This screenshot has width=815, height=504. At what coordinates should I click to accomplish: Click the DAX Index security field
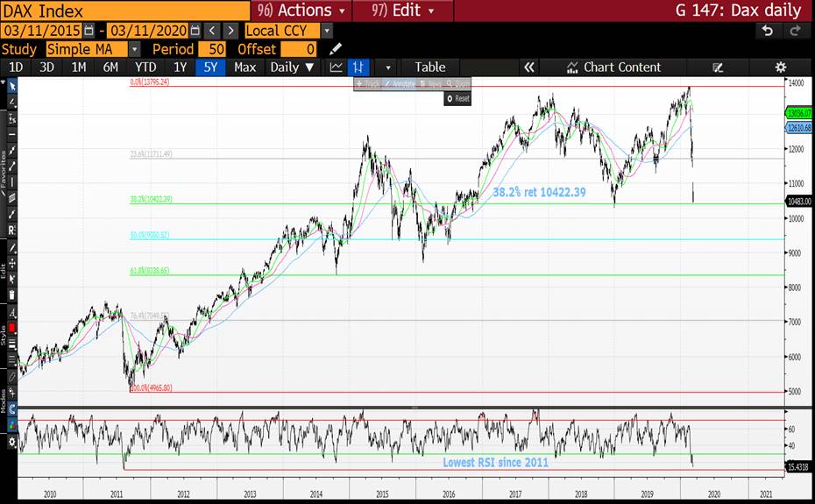[x=125, y=11]
